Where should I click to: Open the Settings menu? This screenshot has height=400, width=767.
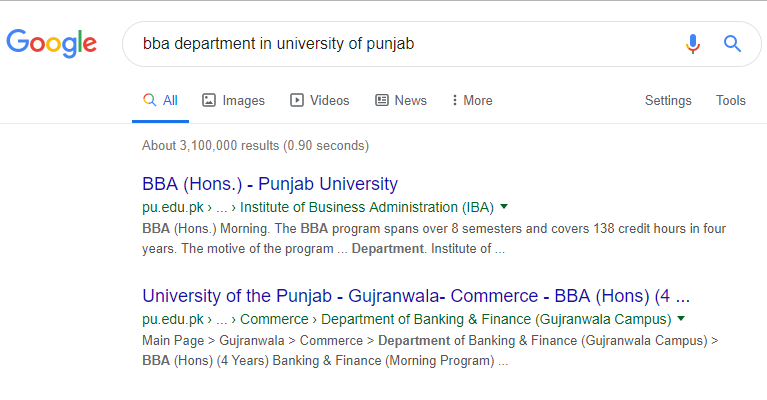[668, 100]
